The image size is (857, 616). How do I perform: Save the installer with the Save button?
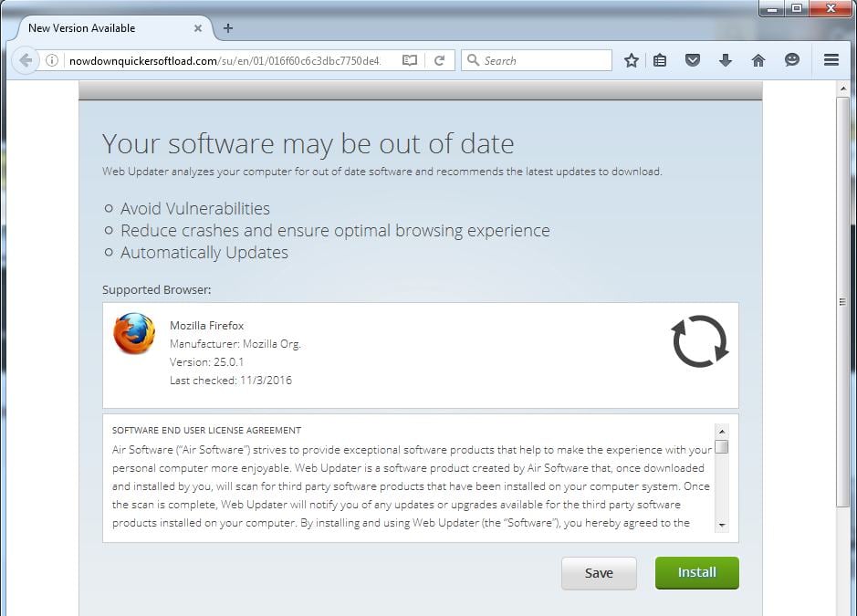click(599, 573)
